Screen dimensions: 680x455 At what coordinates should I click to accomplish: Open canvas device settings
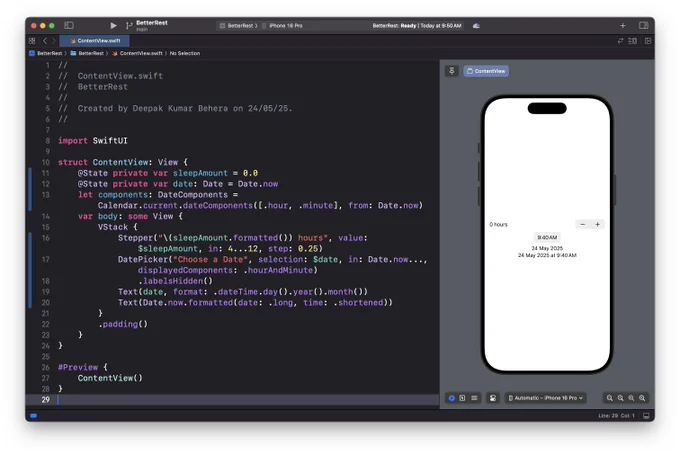493,398
